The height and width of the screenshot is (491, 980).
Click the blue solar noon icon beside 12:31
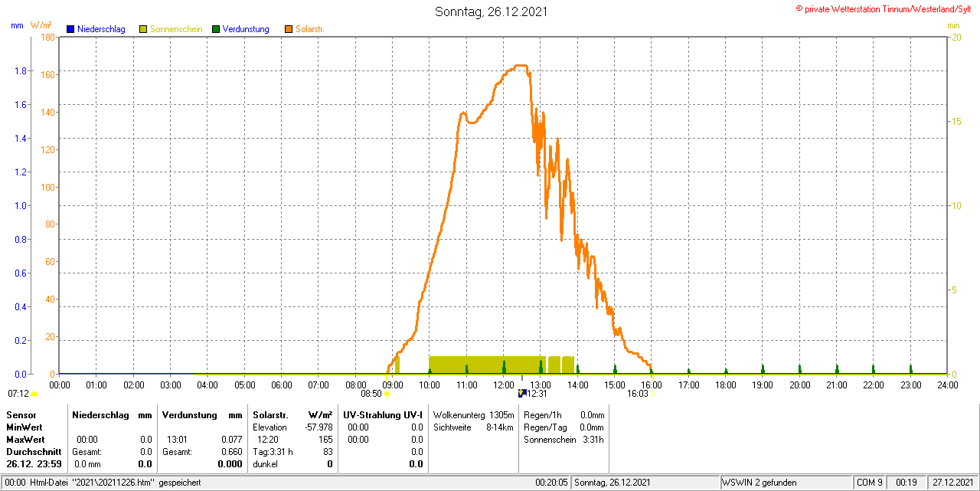click(522, 394)
